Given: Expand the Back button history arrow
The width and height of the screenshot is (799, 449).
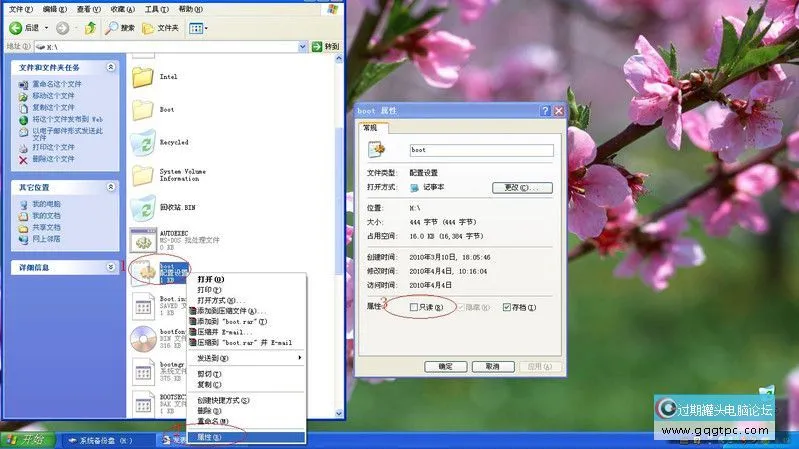Looking at the screenshot, I should point(46,28).
